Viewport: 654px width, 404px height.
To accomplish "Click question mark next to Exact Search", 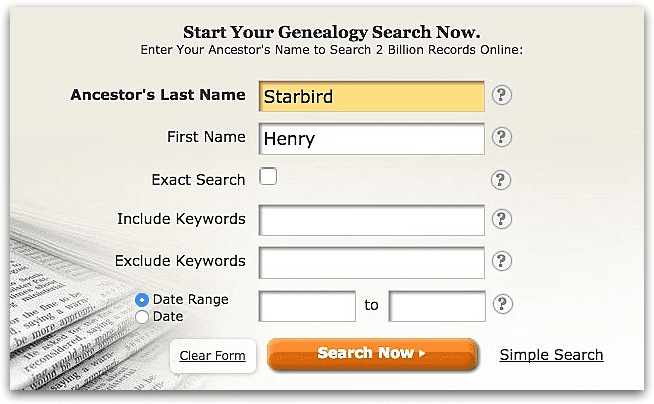I will (x=501, y=180).
